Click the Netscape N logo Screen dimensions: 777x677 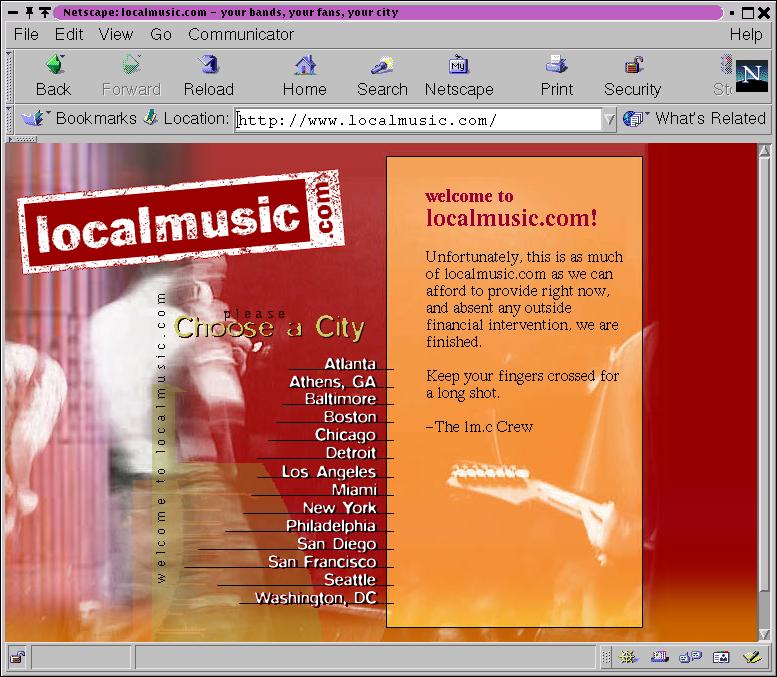(751, 75)
